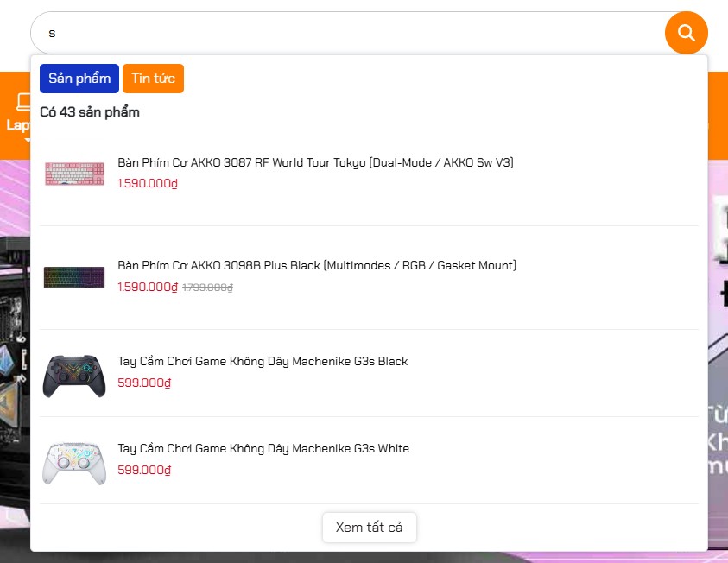728x563 pixels.
Task: Click the 599.000₫ price of G3s Black
Action: click(x=144, y=383)
